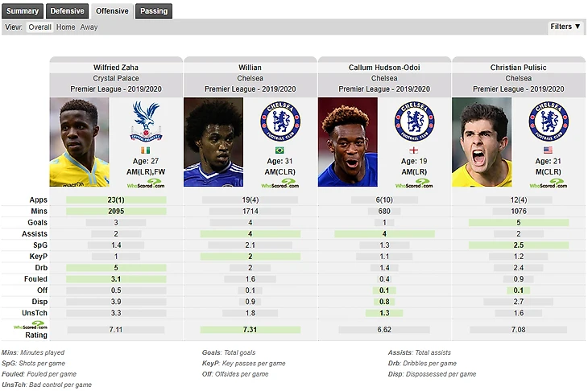Select the Overall view option
This screenshot has width=588, height=391.
click(x=39, y=27)
